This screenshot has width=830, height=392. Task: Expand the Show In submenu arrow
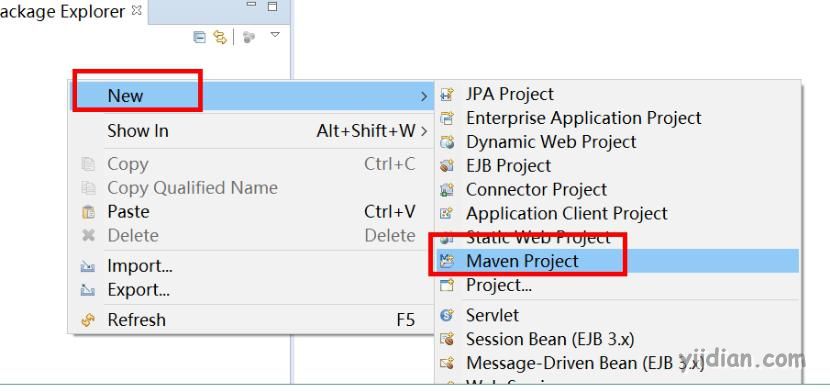pos(423,131)
